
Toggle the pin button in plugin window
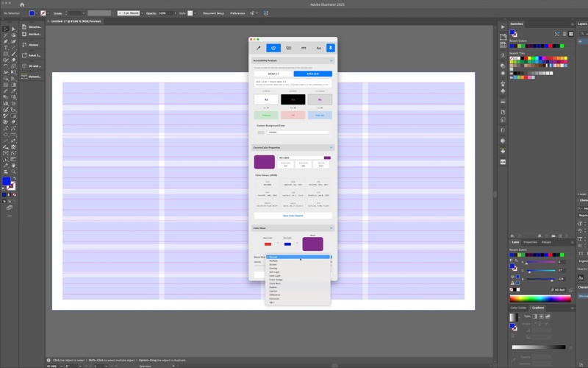coord(330,48)
